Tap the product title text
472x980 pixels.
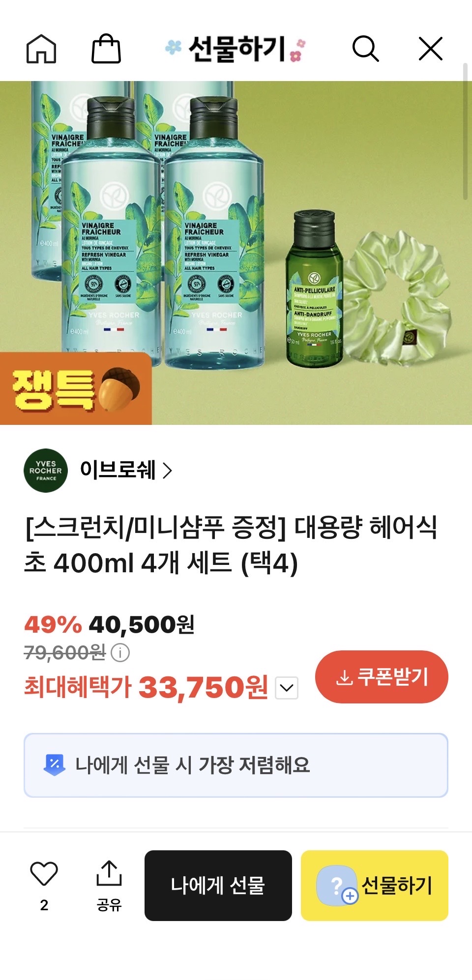pyautogui.click(x=231, y=545)
